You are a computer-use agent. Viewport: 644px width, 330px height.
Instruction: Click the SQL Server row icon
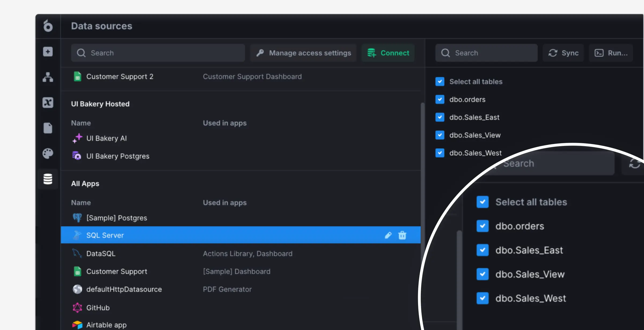[x=77, y=235]
